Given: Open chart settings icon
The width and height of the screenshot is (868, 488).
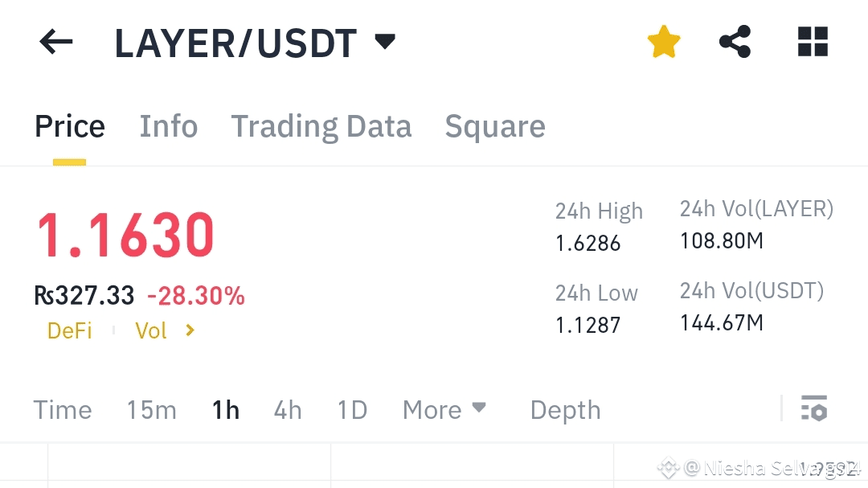Looking at the screenshot, I should (x=814, y=409).
